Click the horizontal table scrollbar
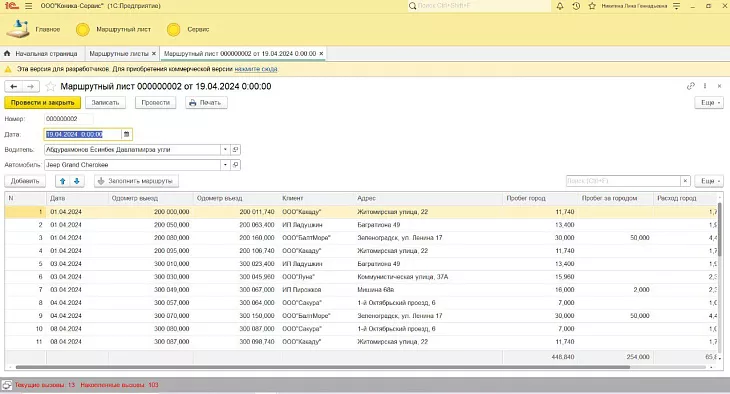The width and height of the screenshot is (730, 394). [317, 367]
